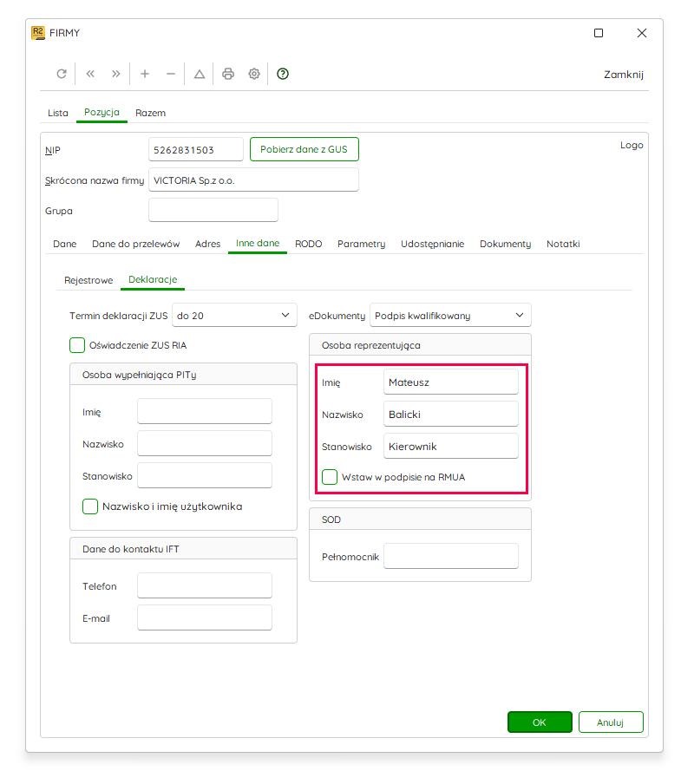
Task: Add a new company with plus icon
Action: point(145,74)
